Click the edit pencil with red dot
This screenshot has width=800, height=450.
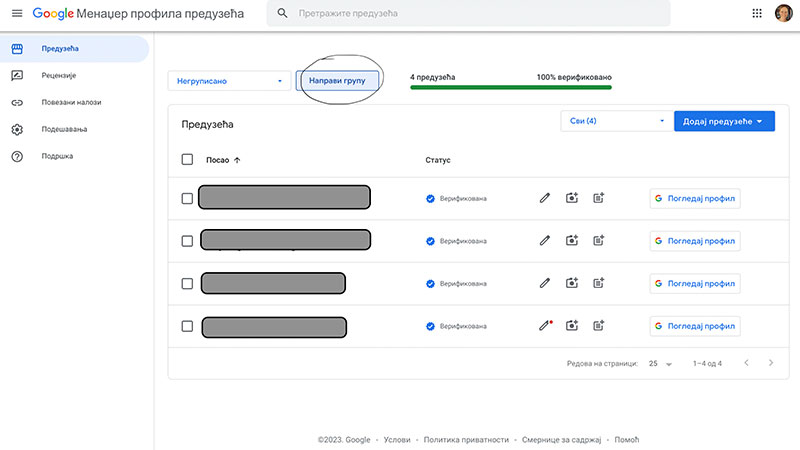click(545, 326)
